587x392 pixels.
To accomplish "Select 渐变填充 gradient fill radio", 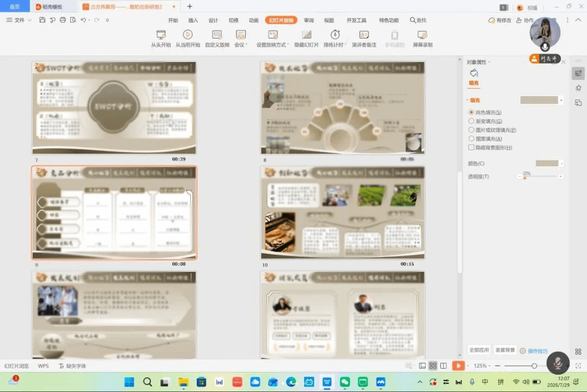I will tap(471, 121).
